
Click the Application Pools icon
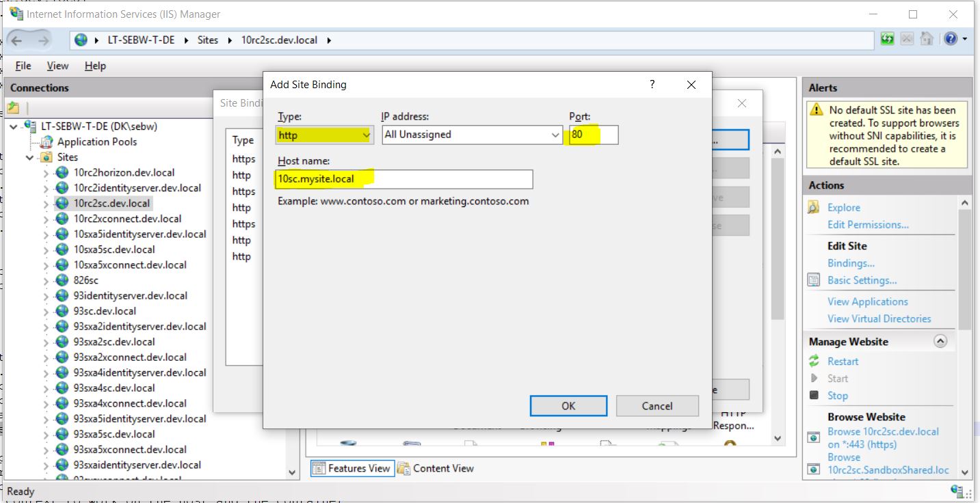click(46, 142)
